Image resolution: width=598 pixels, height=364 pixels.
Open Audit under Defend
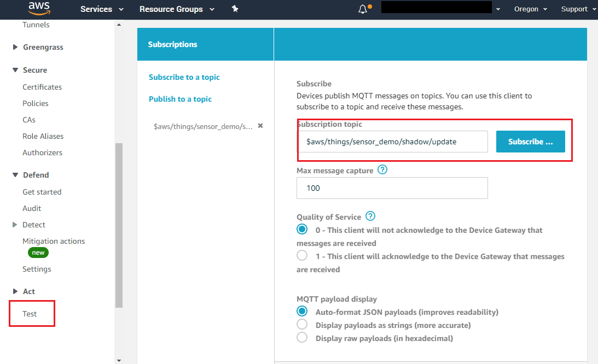tap(32, 208)
